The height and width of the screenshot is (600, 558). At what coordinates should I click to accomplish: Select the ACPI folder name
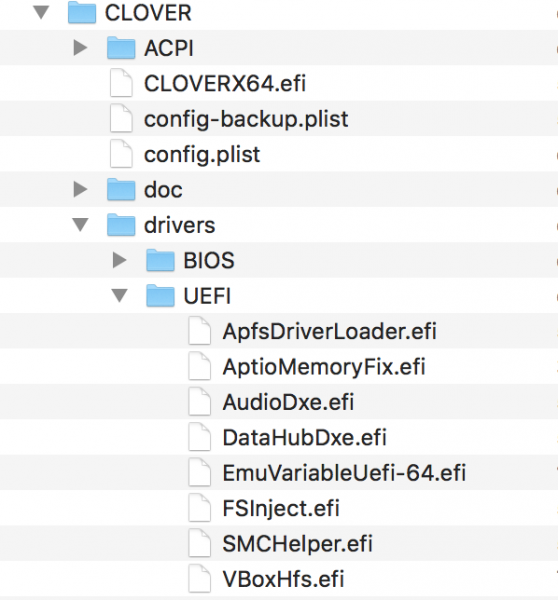coord(169,49)
